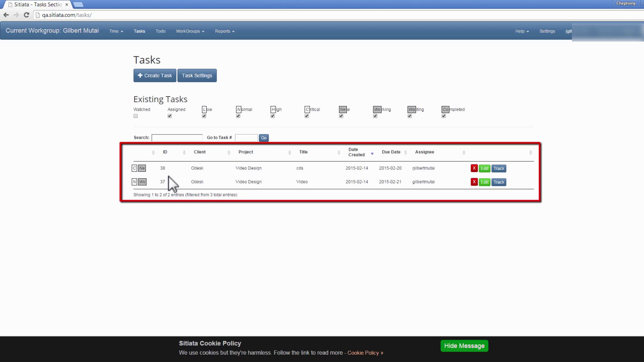Open the Cookie Policy link

click(365, 353)
